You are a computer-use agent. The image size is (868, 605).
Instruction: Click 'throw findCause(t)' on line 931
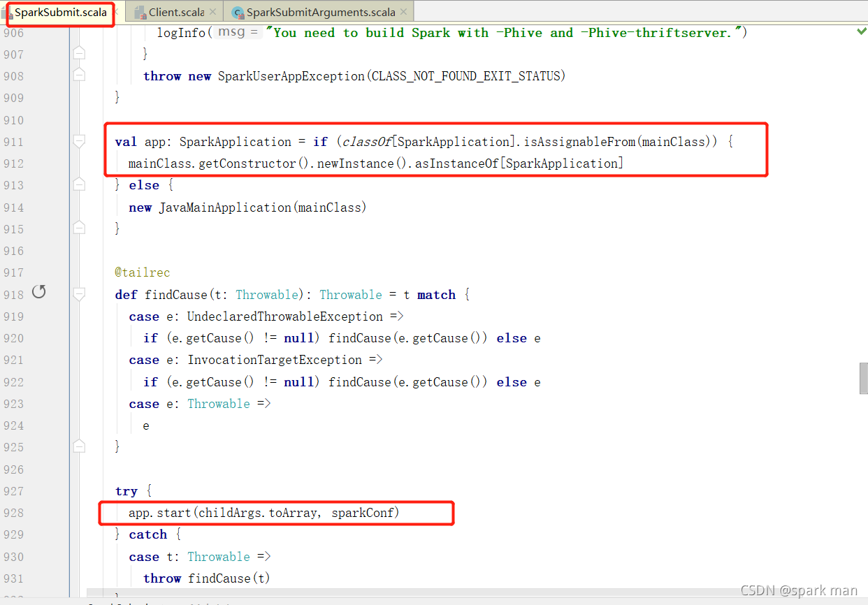[207, 578]
